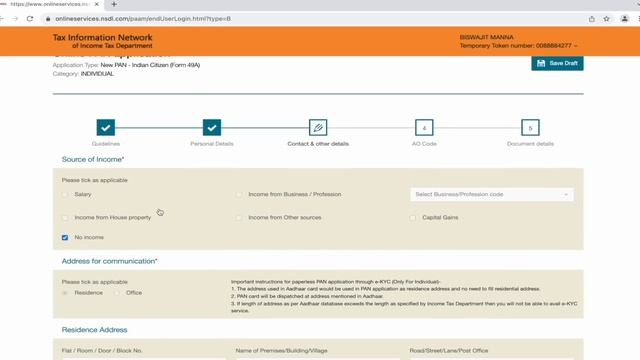Jump to step 5 Document details
This screenshot has height=360, width=640.
tap(530, 127)
